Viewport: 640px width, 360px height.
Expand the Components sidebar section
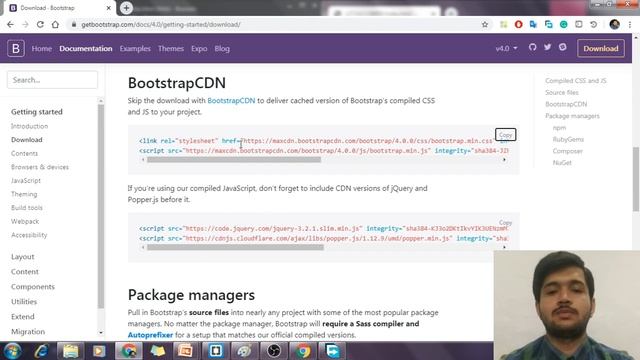pyautogui.click(x=33, y=287)
